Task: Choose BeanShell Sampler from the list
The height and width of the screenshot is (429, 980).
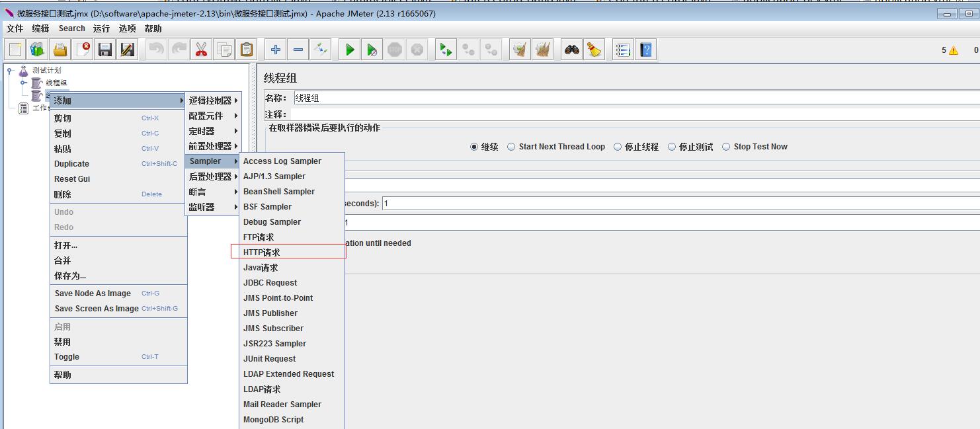Action: 292,192
